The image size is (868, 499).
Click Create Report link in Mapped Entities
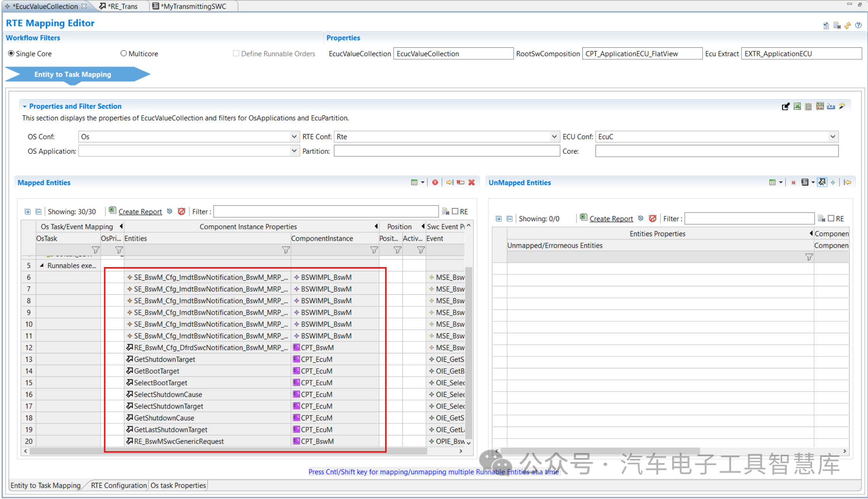[x=140, y=212]
